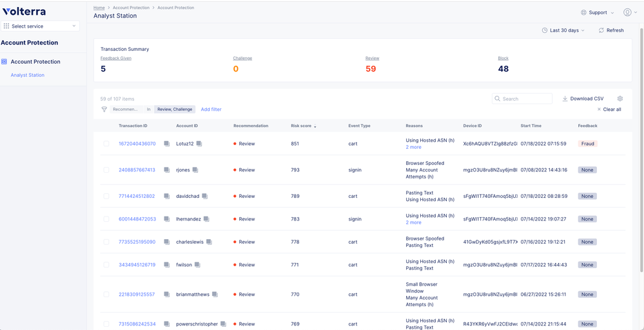This screenshot has width=644, height=330.
Task: Copy transaction ID 1672040436070 using copy icon
Action: click(x=166, y=144)
